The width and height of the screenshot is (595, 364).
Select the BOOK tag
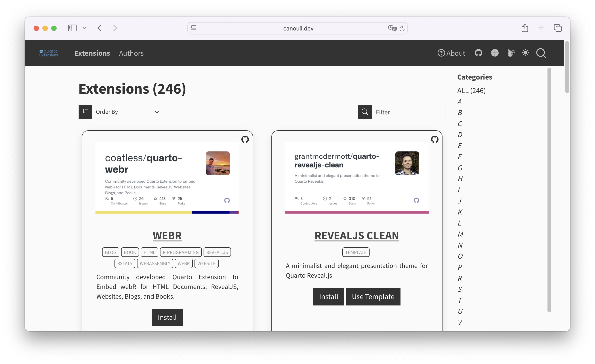tap(130, 252)
